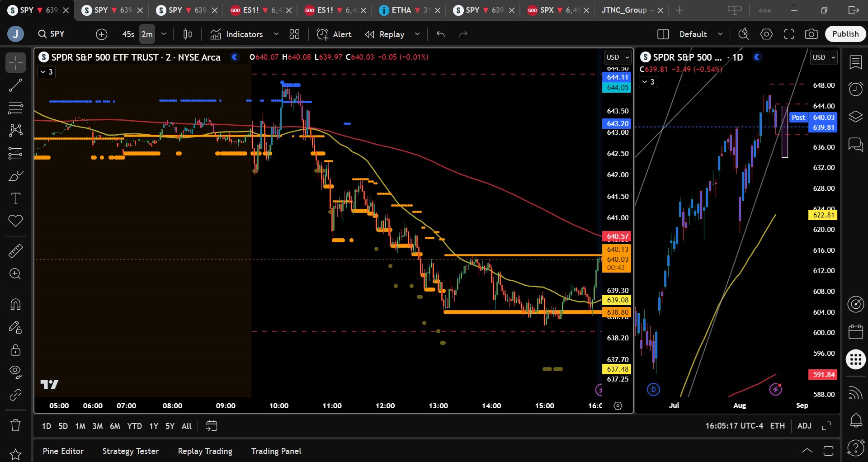Create a new Alert
Viewport: 868px width, 462px height.
335,34
